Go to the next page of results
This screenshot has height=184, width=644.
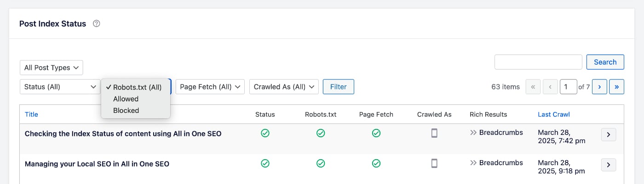tap(599, 87)
